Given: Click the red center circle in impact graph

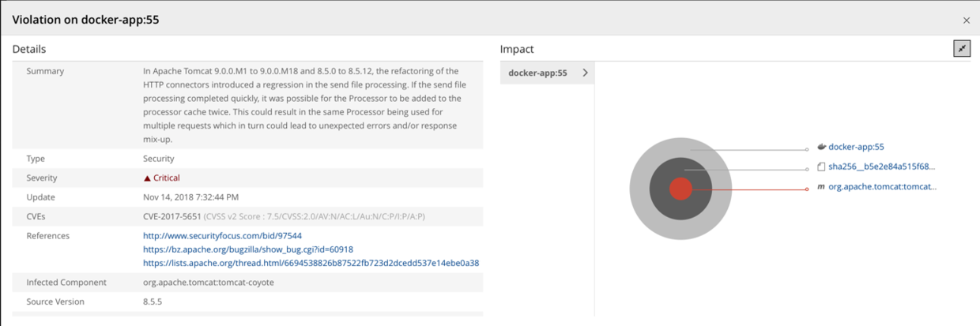Looking at the screenshot, I should coord(680,189).
